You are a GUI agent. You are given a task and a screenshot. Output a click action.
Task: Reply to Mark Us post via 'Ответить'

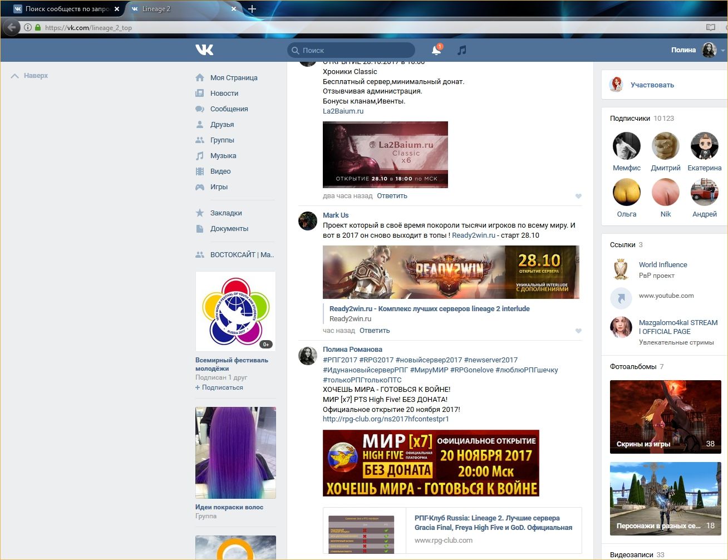click(375, 331)
